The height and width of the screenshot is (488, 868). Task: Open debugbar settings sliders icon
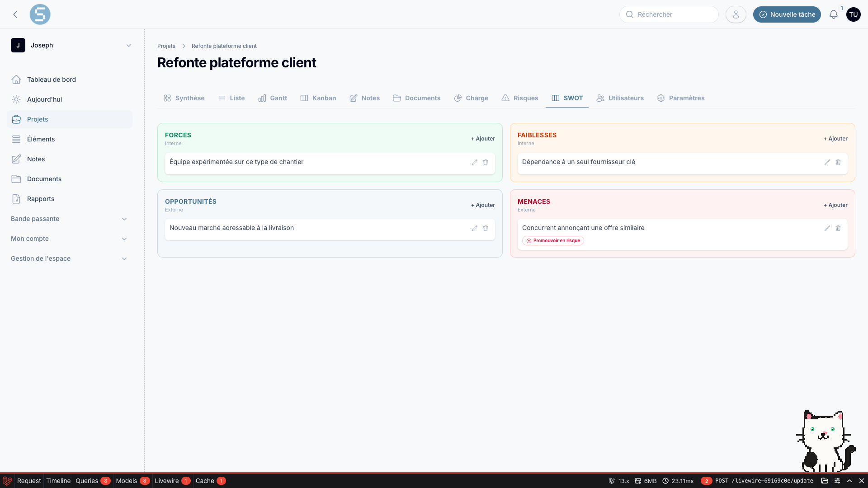(837, 481)
